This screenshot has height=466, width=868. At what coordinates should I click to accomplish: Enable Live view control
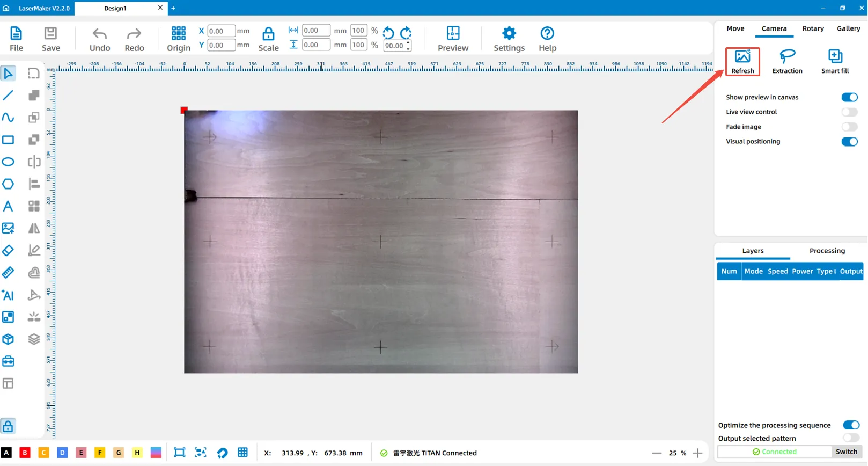pos(849,112)
